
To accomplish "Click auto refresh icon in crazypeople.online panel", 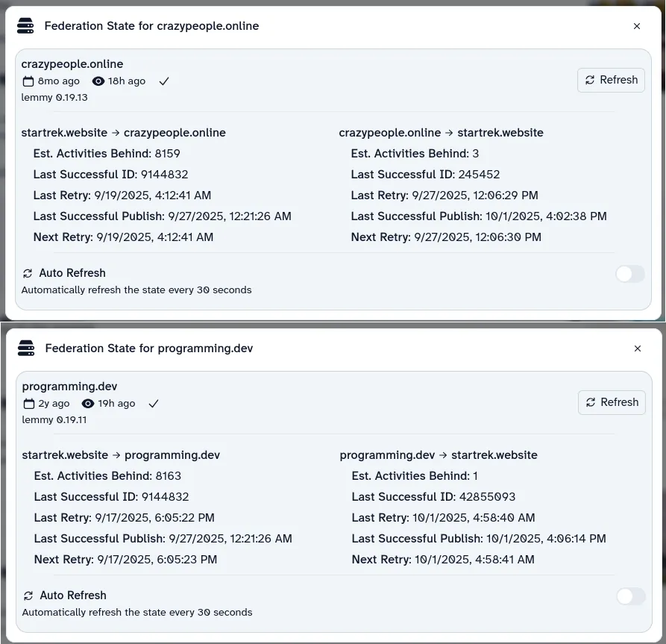I will click(x=28, y=273).
